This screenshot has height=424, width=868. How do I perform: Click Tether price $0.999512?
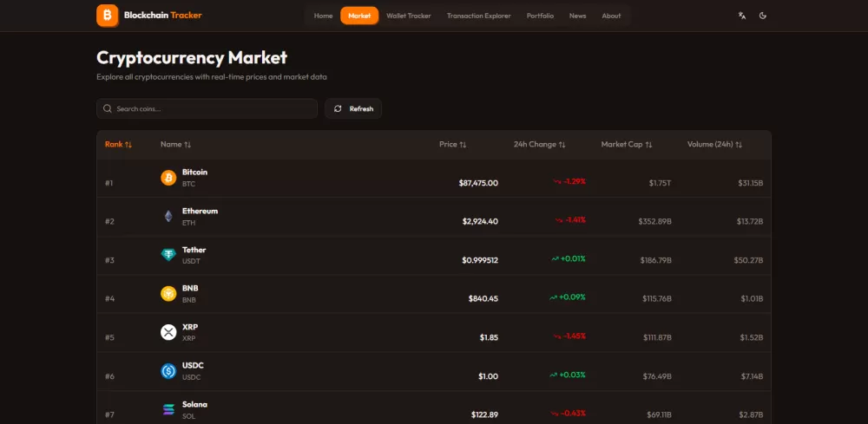click(x=480, y=260)
